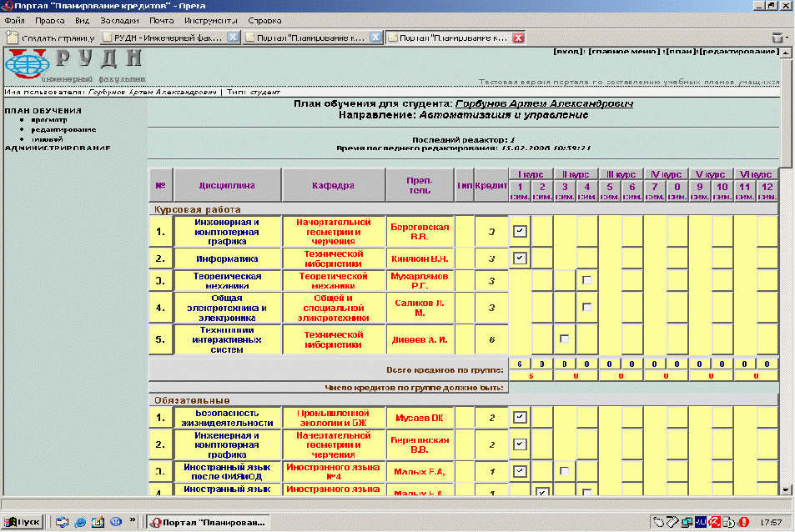Uncheck semester 1 for Безопасность жизнедеятельности
The height and width of the screenshot is (532, 795).
[x=520, y=418]
